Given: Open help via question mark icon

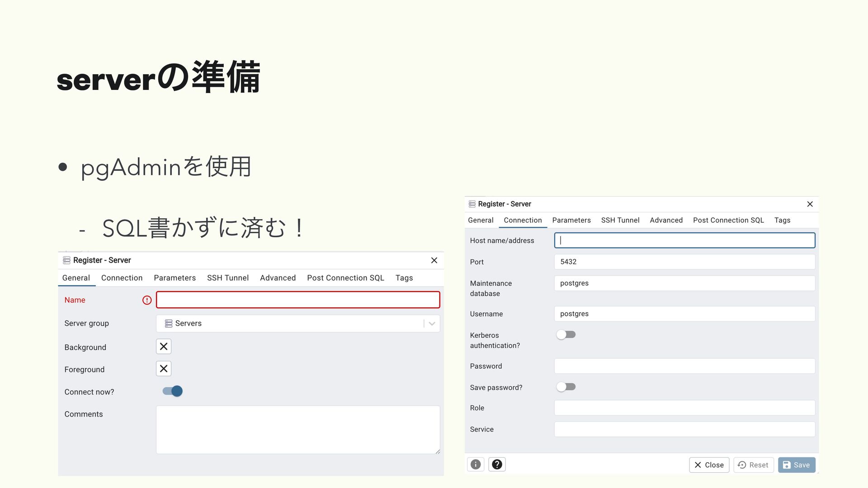Looking at the screenshot, I should [x=497, y=465].
